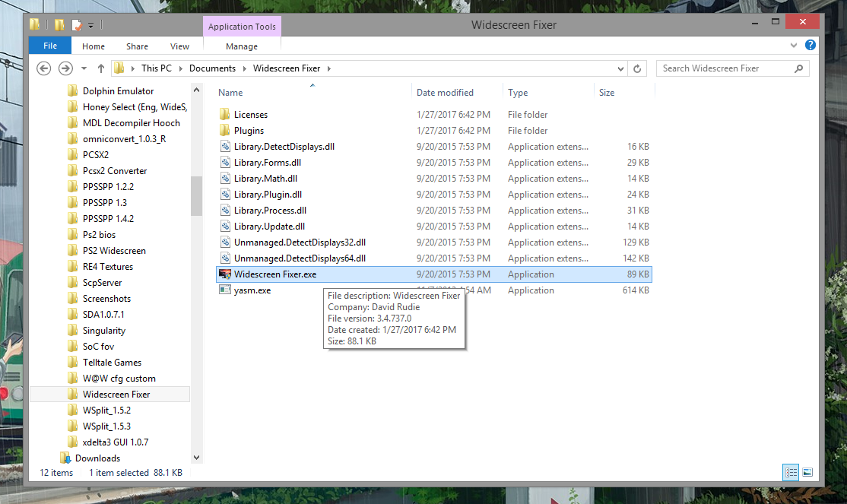The height and width of the screenshot is (504, 847).
Task: Open the View ribbon tab
Action: click(180, 46)
